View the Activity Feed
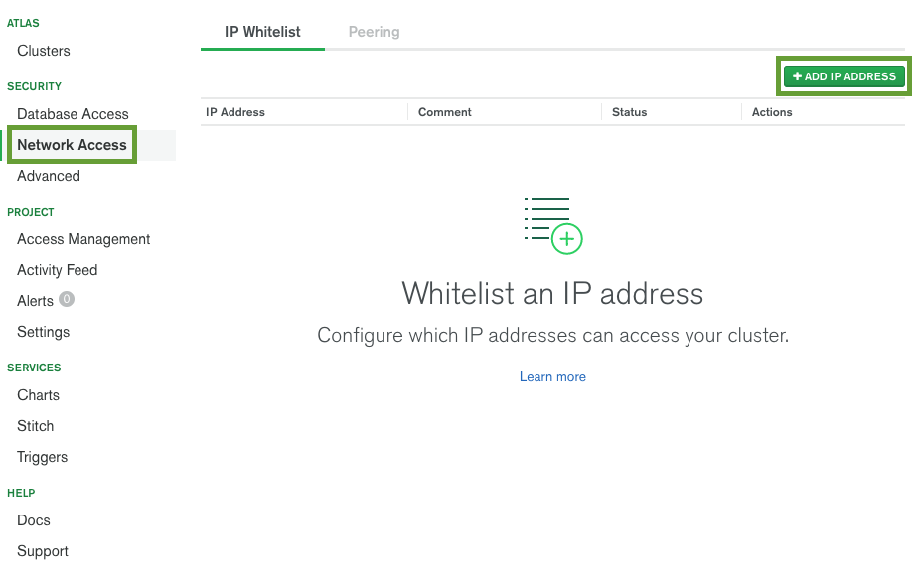 point(57,270)
